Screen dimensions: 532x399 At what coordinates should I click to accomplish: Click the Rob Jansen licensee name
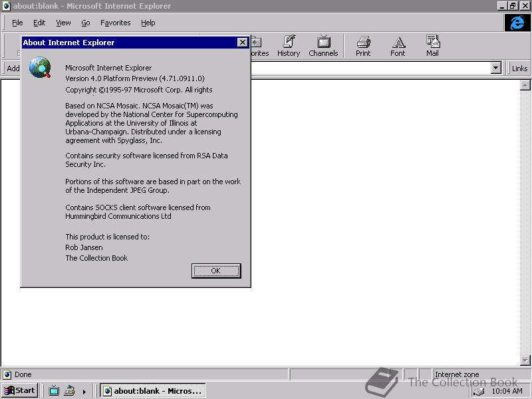click(x=84, y=247)
